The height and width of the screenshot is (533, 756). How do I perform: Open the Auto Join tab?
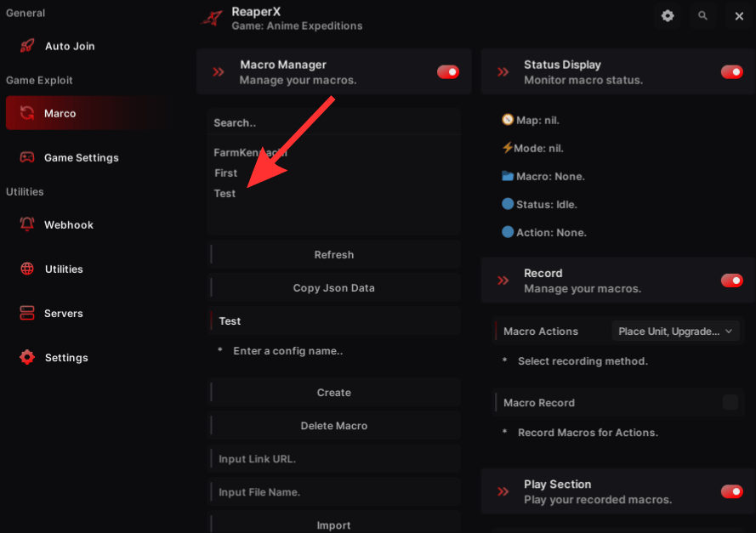[89, 46]
